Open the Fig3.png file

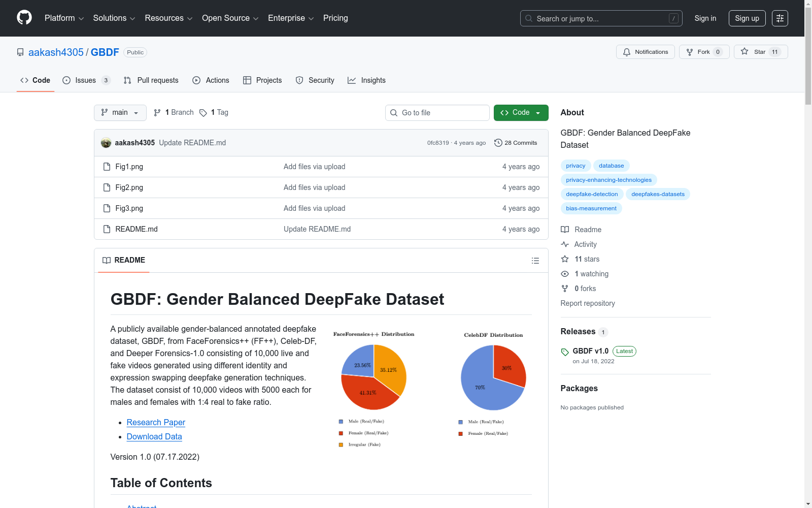(x=129, y=208)
